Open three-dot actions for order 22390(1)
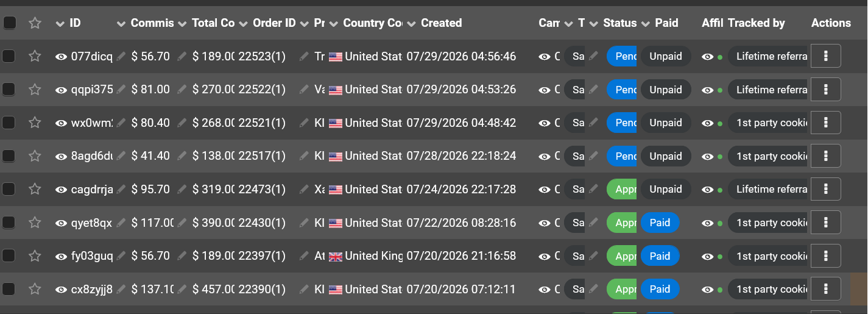Screen dimensions: 868x314 826,289
